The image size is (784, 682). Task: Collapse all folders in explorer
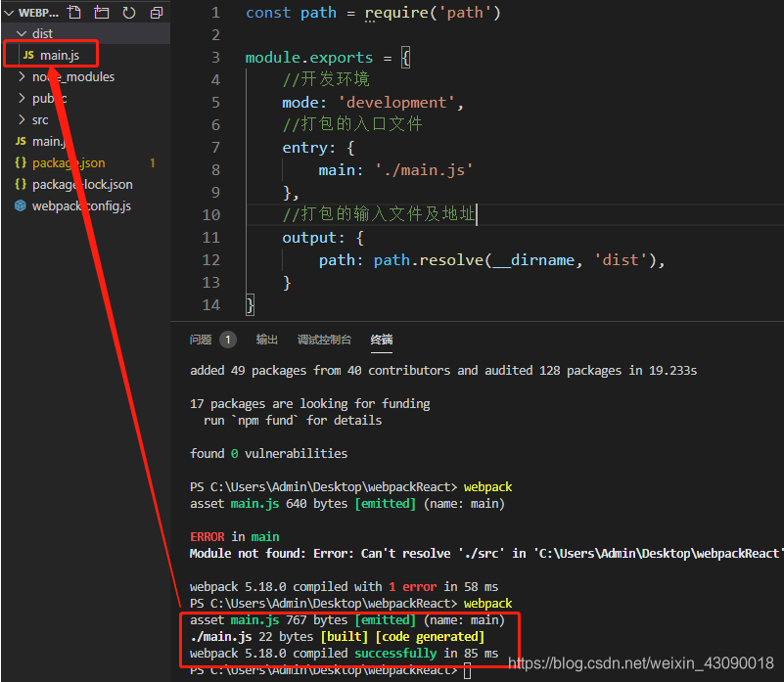157,13
